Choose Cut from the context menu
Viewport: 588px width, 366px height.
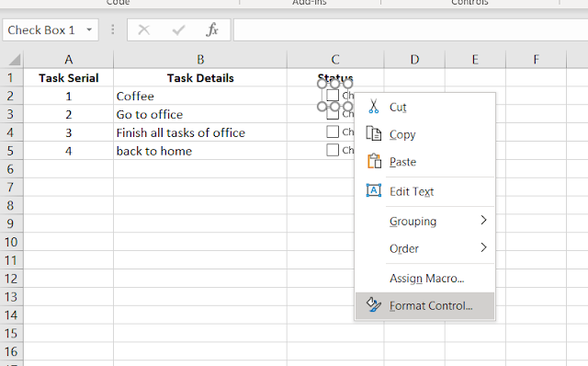(424, 107)
